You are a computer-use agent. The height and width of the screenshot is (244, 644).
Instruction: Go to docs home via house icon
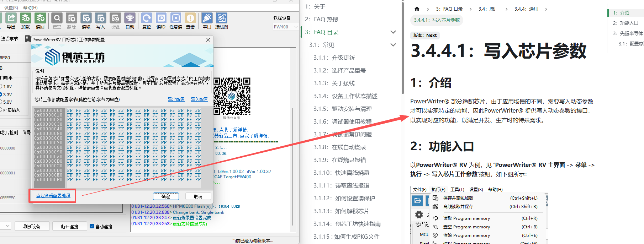[417, 9]
